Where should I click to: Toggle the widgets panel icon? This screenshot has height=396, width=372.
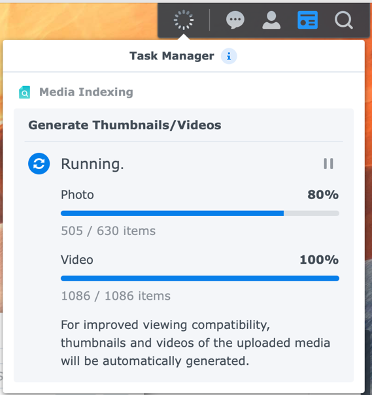pyautogui.click(x=307, y=20)
